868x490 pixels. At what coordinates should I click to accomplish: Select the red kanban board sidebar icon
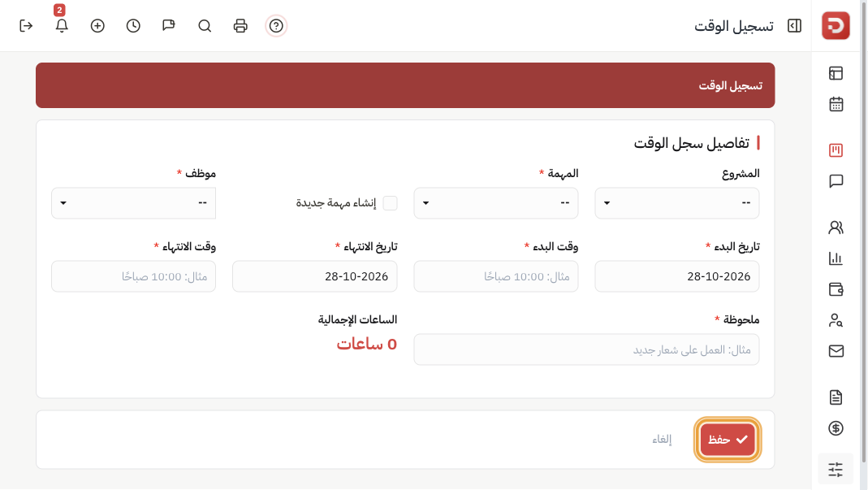(x=836, y=150)
